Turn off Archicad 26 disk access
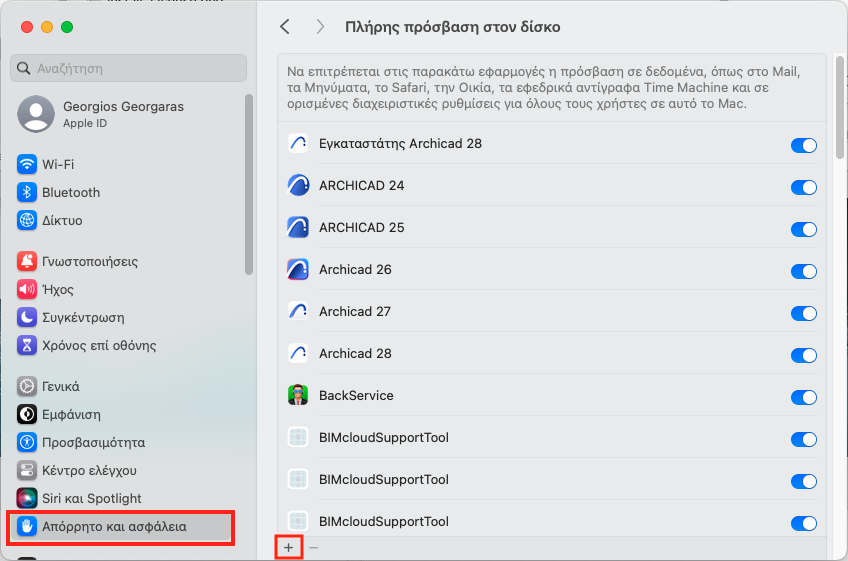The width and height of the screenshot is (848, 561). click(804, 271)
